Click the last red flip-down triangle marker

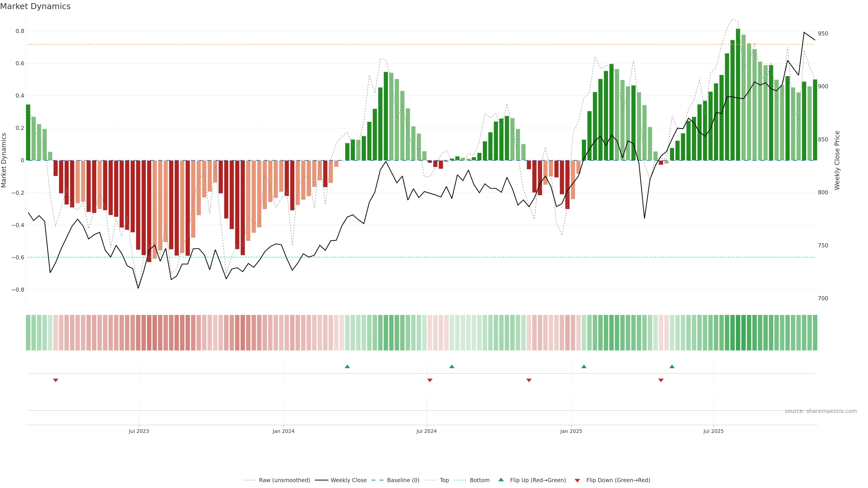(x=661, y=380)
